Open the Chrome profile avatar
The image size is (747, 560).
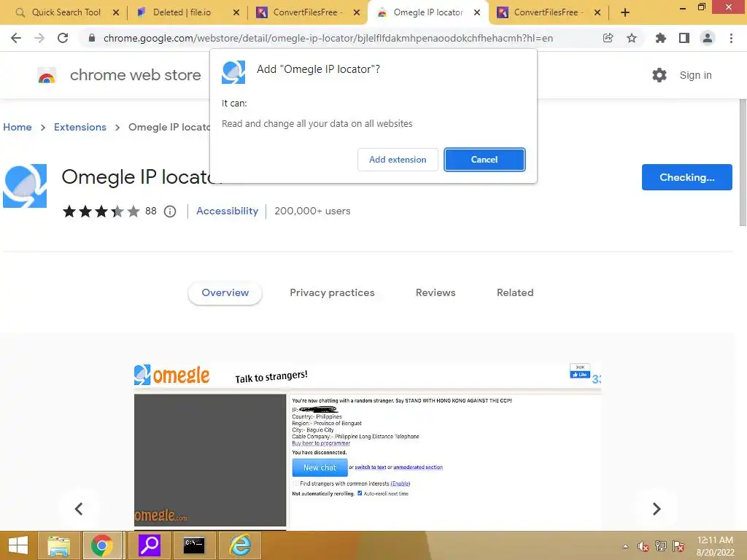pyautogui.click(x=708, y=38)
